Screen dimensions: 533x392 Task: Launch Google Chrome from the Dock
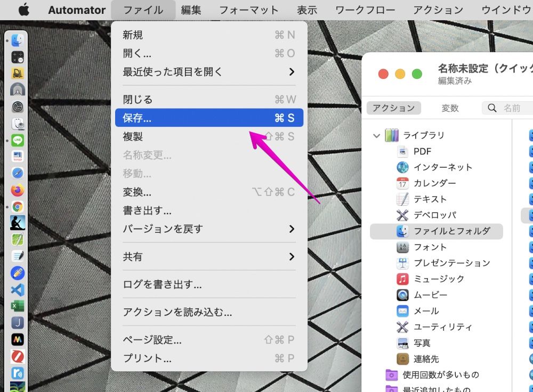pyautogui.click(x=18, y=207)
